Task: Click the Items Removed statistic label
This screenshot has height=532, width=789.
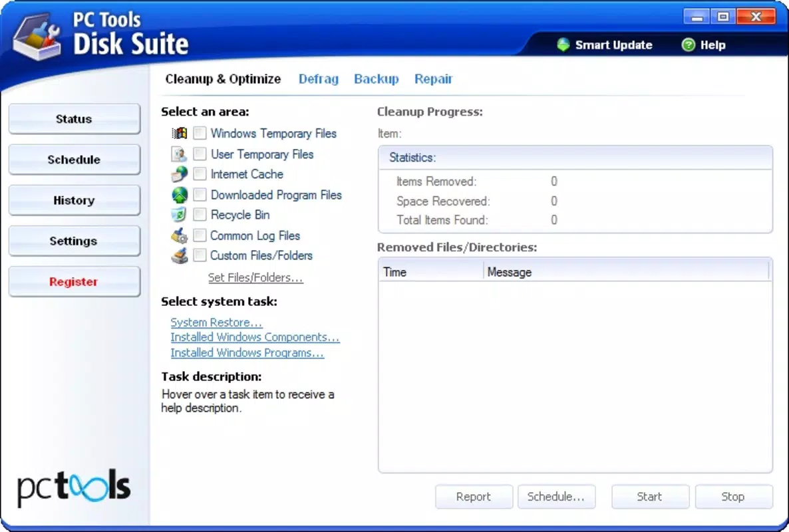Action: 436,181
